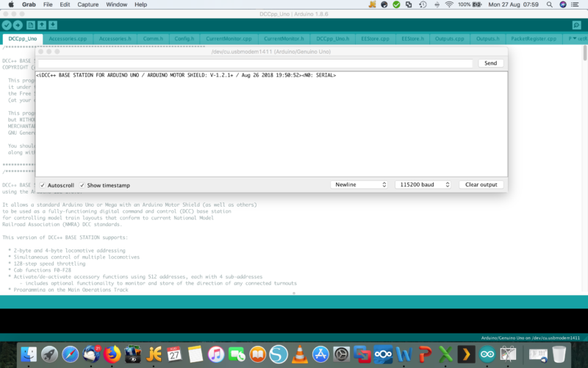Click the Apple menu logo
Viewport: 588px width, 368px height.
[x=11, y=4]
